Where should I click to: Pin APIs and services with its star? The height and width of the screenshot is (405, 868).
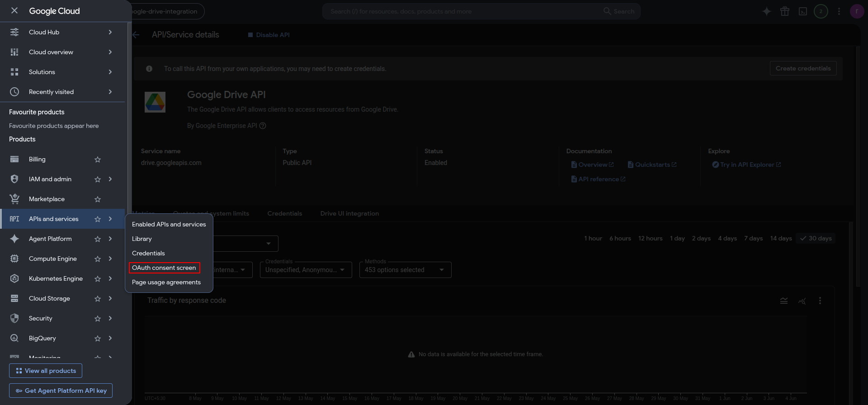98,219
